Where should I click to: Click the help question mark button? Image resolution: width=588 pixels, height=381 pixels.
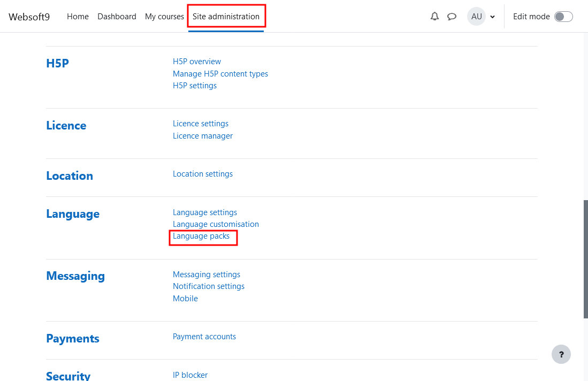tap(561, 354)
